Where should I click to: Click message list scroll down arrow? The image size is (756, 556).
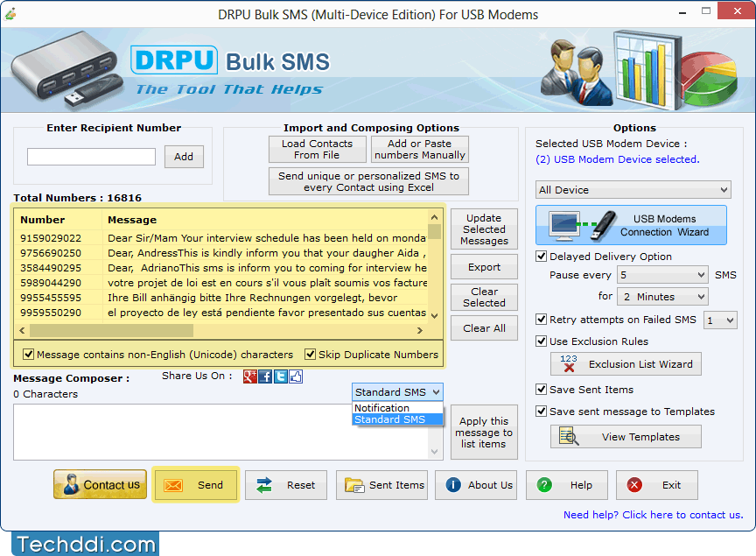tap(434, 315)
